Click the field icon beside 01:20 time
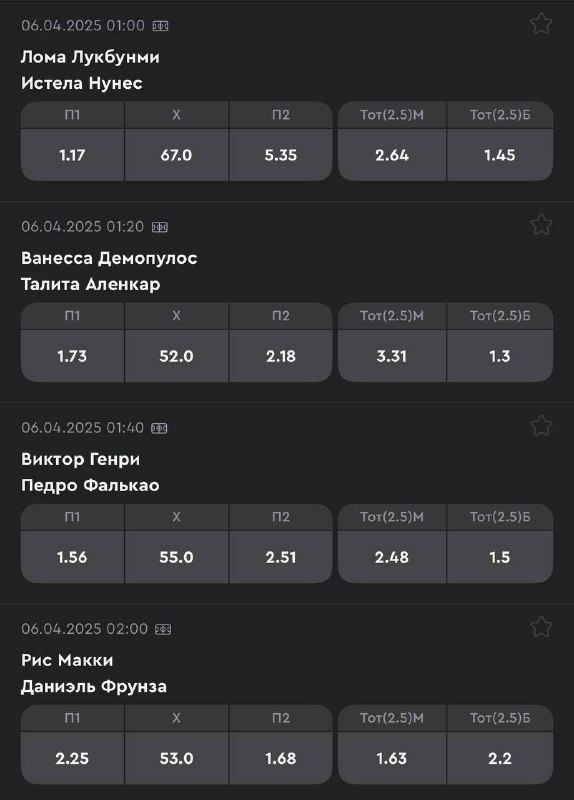The width and height of the screenshot is (574, 800). tap(160, 227)
